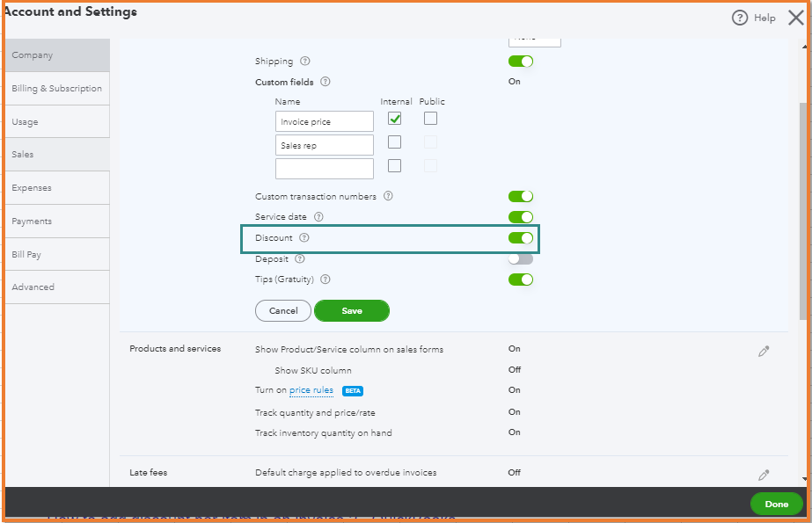
Task: Click the Late fees pencil edit icon
Action: pos(763,475)
